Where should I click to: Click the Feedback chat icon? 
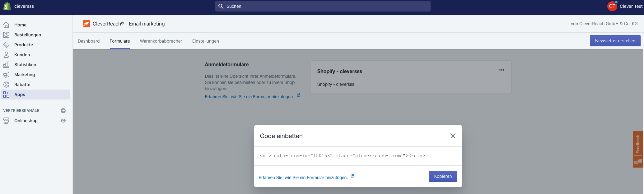pyautogui.click(x=638, y=162)
